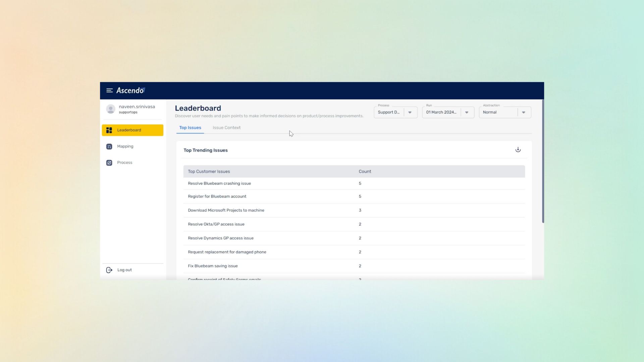Viewport: 644px width, 362px height.
Task: Select the Top Issues tab
Action: click(190, 128)
